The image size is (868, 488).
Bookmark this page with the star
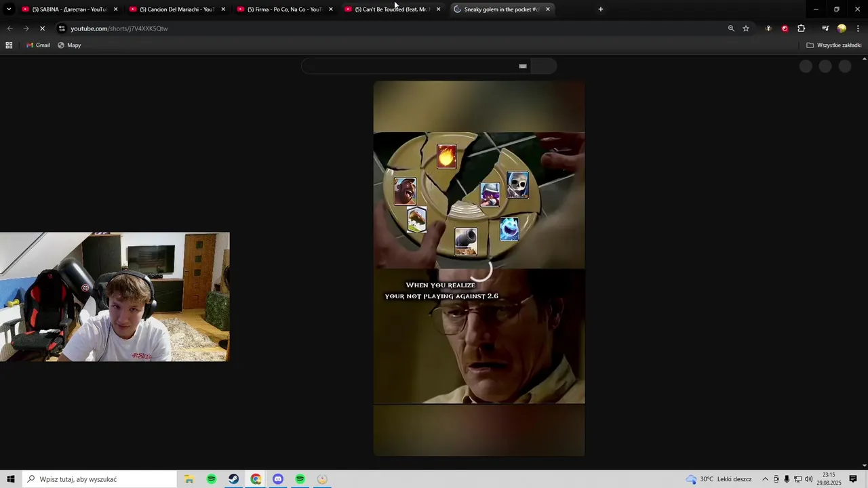(746, 28)
